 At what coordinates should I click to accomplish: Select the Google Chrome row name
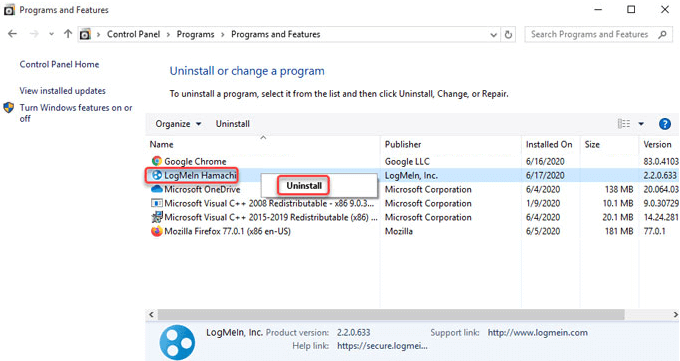[x=195, y=161]
